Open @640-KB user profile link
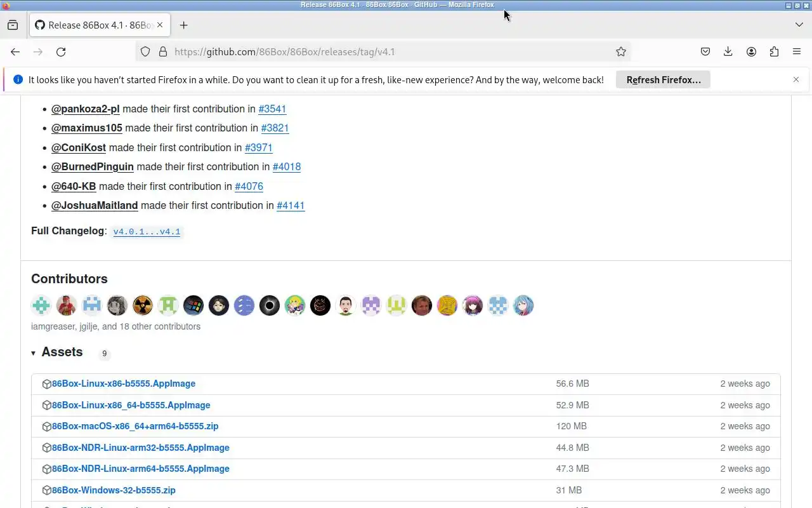This screenshot has width=812, height=508. click(74, 187)
